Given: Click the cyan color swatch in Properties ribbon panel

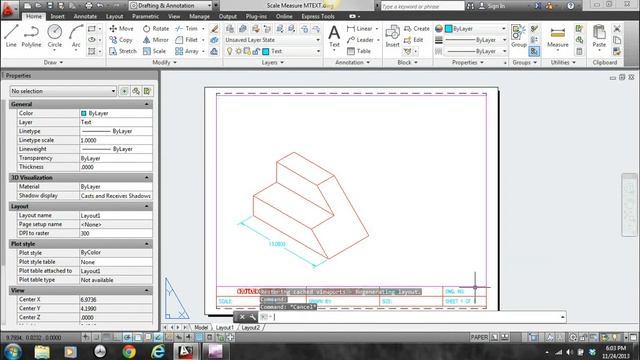Looking at the screenshot, I should pos(448,29).
